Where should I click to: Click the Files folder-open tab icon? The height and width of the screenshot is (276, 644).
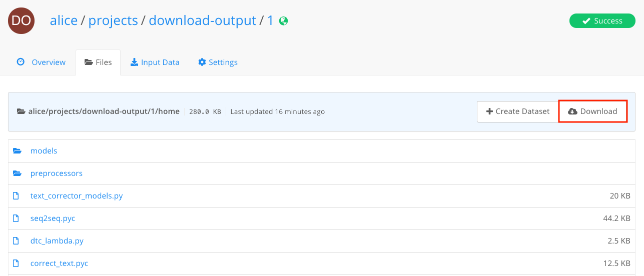click(x=89, y=62)
